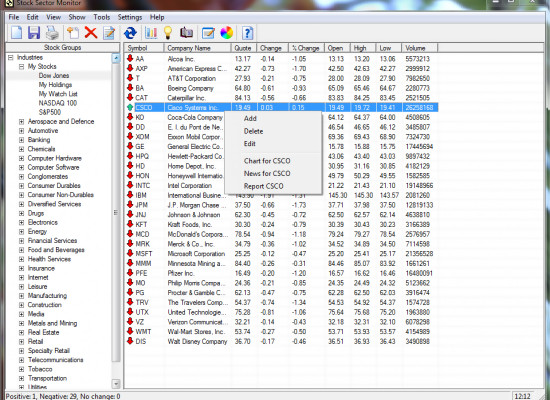The image size is (550, 400).
Task: Open the bar Chart toolbar icon
Action: pos(151,33)
